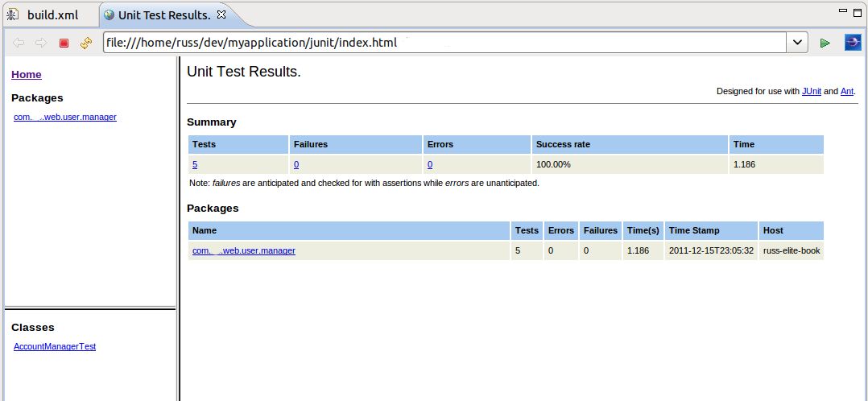The image size is (868, 401).
Task: Click the browser forward arrow icon
Action: pyautogui.click(x=41, y=43)
